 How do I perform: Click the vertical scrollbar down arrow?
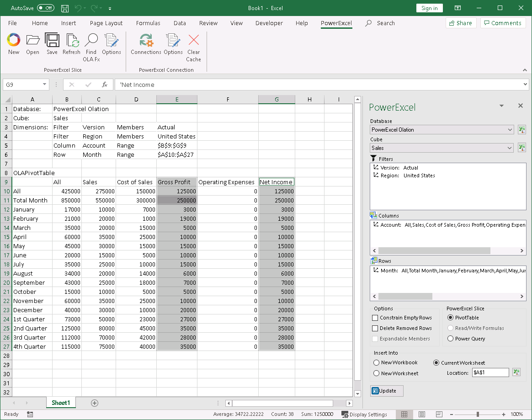[x=357, y=393]
